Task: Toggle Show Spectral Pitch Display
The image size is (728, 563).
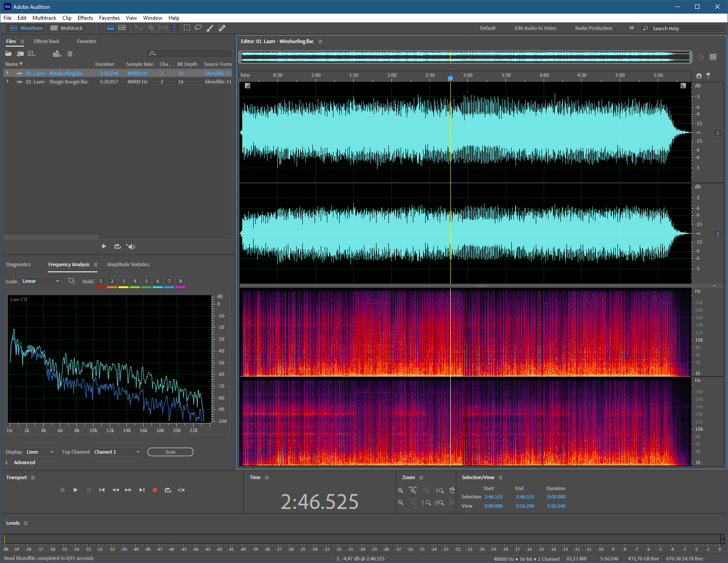Action: [122, 28]
